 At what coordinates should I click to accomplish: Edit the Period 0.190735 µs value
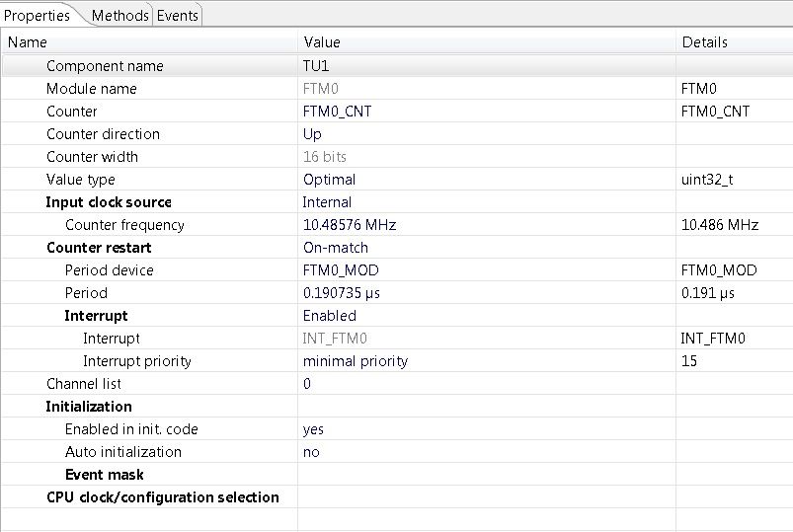484,293
